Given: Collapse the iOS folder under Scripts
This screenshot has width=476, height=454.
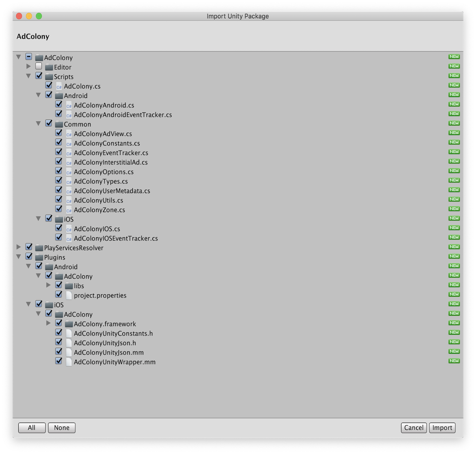Looking at the screenshot, I should [39, 218].
